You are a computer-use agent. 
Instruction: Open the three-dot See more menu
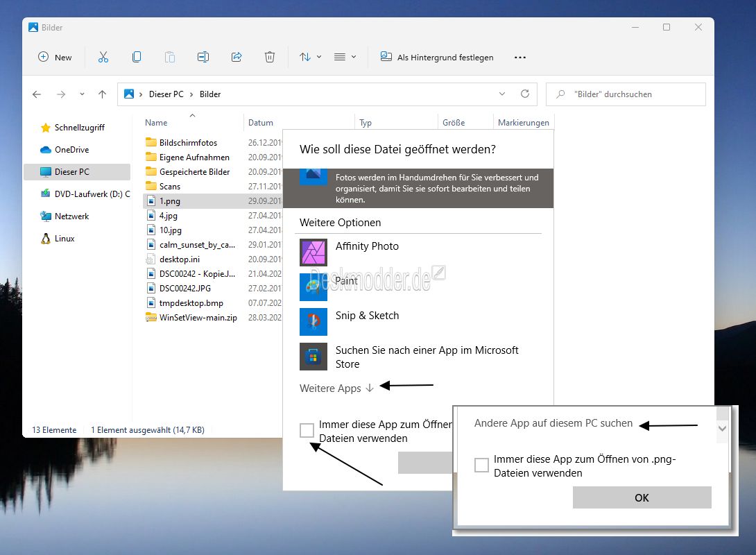tap(519, 58)
